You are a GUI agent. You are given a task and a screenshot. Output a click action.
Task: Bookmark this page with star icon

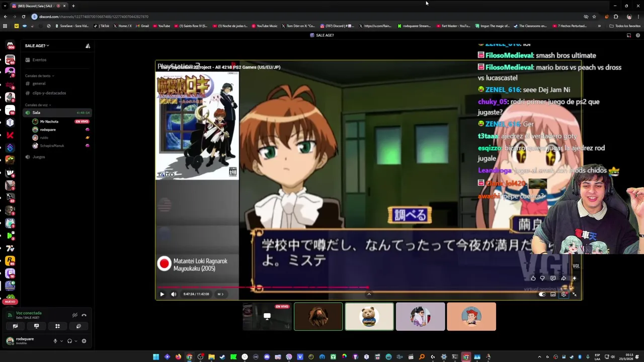click(x=594, y=17)
